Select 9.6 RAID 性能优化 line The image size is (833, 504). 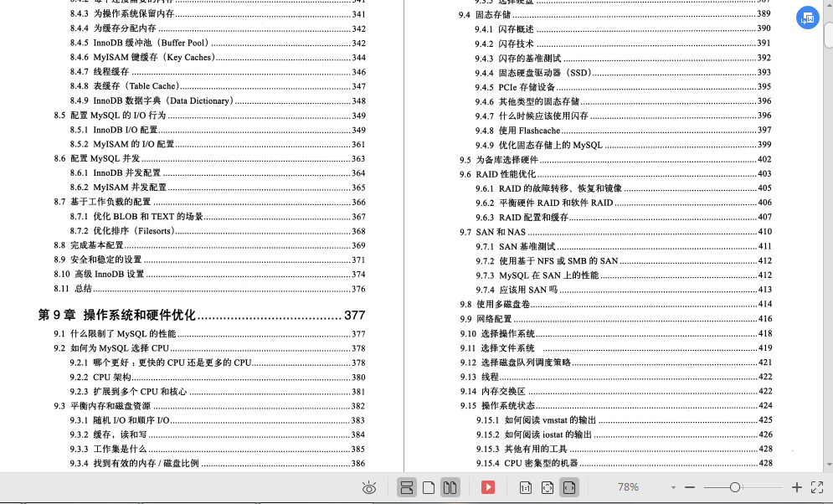pyautogui.click(x=615, y=173)
